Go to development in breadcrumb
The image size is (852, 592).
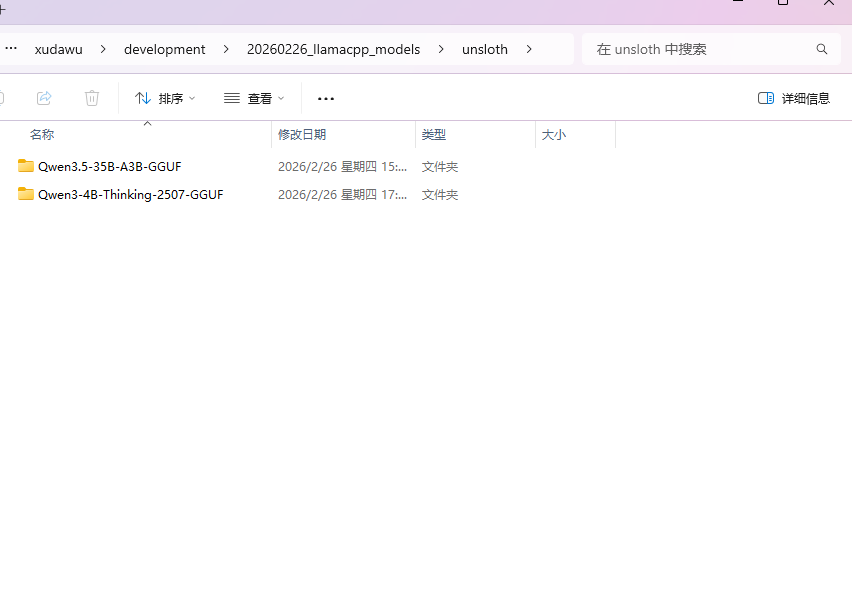[x=165, y=49]
